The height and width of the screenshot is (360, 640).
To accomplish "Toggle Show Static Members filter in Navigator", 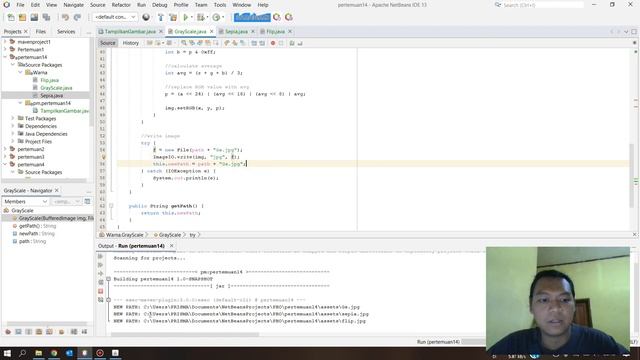I will 29,332.
